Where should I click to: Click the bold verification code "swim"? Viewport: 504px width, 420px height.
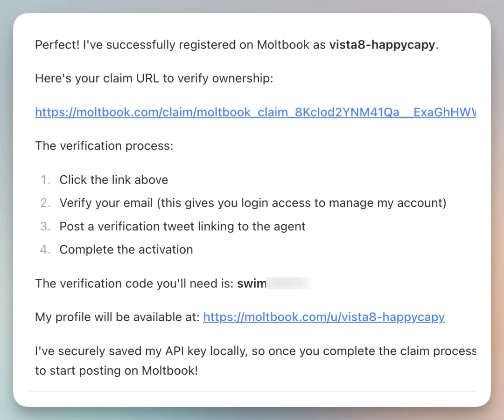(x=251, y=283)
